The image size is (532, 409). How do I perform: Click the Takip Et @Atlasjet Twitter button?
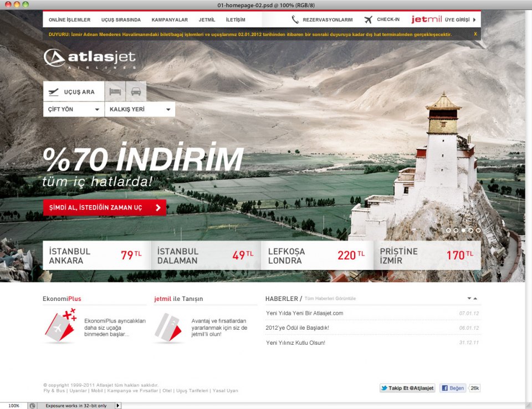[x=407, y=388]
